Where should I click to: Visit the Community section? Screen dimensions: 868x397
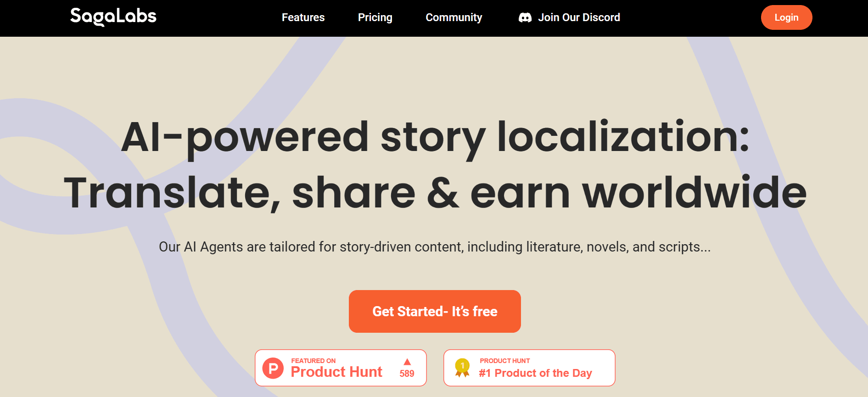(454, 17)
